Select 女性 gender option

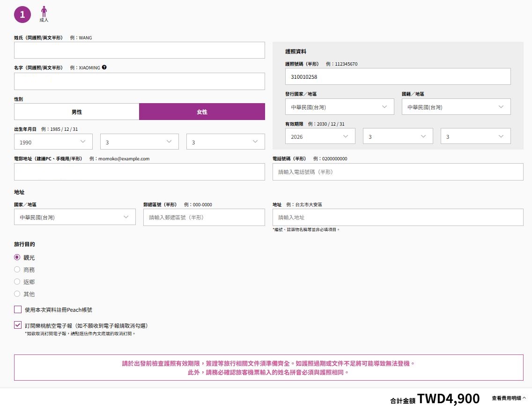click(202, 112)
